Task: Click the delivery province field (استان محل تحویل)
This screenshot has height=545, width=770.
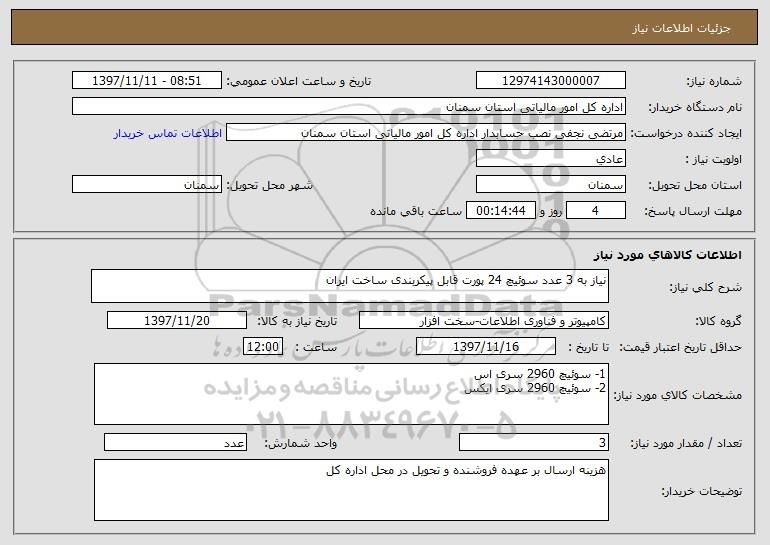Action: click(x=550, y=185)
